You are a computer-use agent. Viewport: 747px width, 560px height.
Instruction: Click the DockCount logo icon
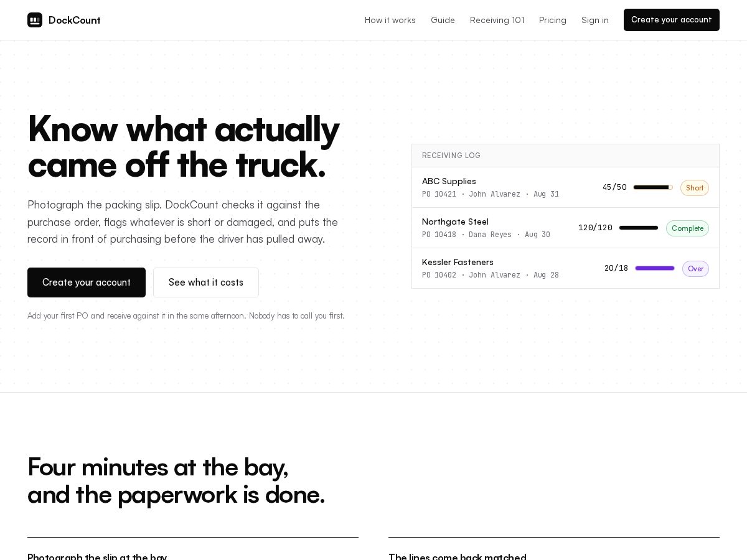(35, 20)
